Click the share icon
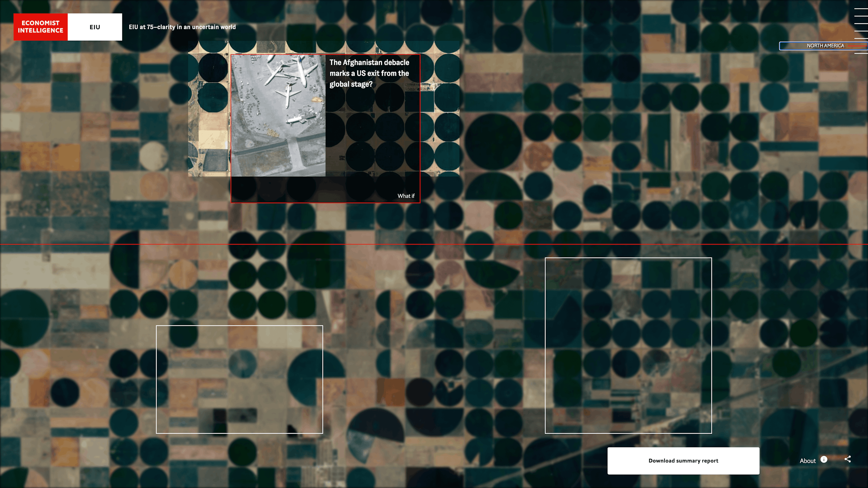The image size is (868, 488). pyautogui.click(x=847, y=459)
